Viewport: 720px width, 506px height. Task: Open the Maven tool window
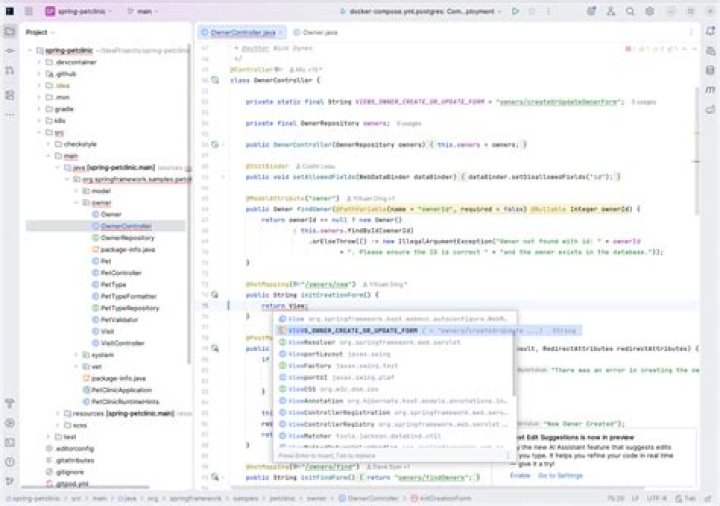coord(710,90)
